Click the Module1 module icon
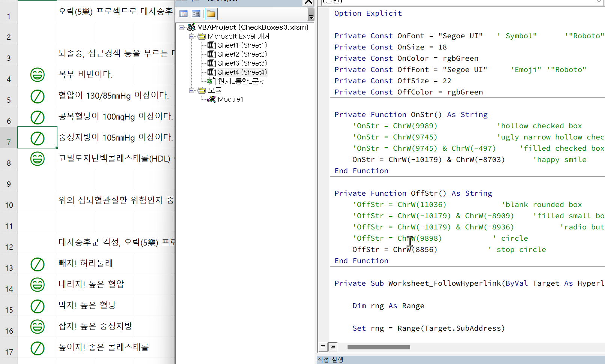Screen dimensions: 605x364 coord(212,99)
